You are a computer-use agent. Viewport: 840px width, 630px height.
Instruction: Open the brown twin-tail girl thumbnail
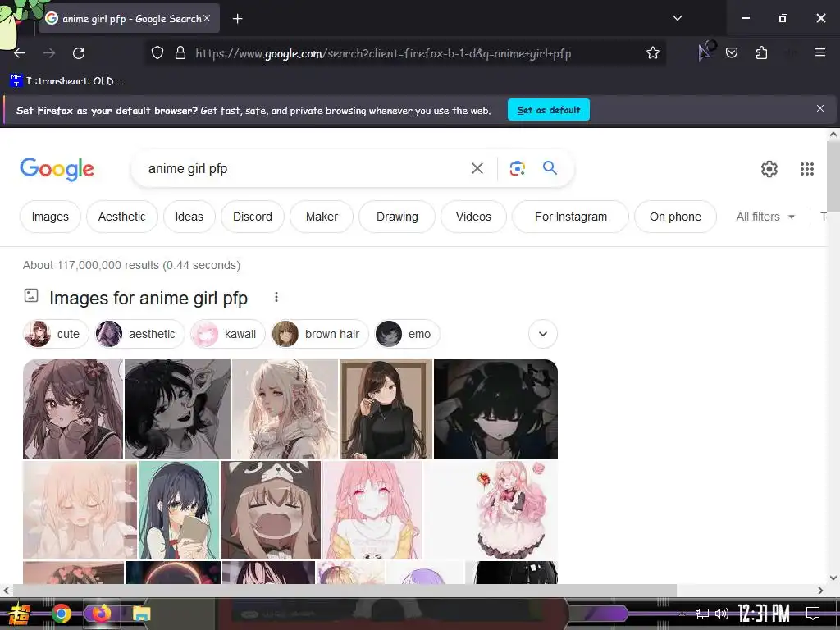(73, 409)
